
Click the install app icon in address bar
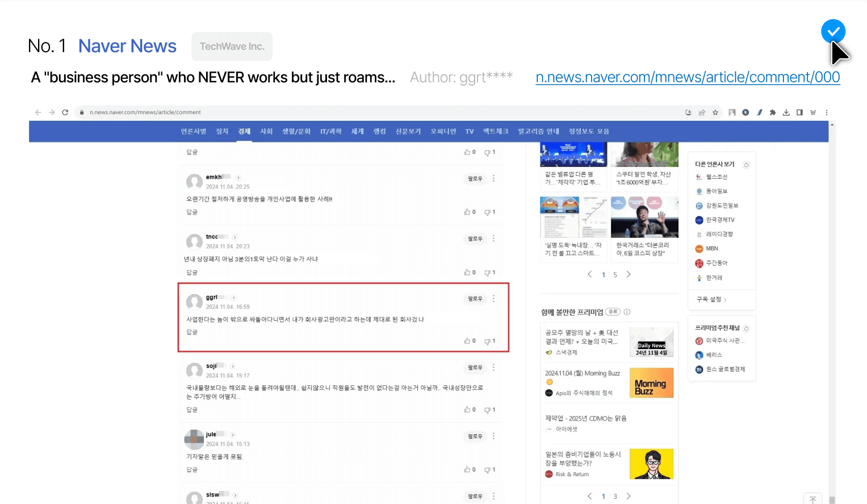point(688,112)
